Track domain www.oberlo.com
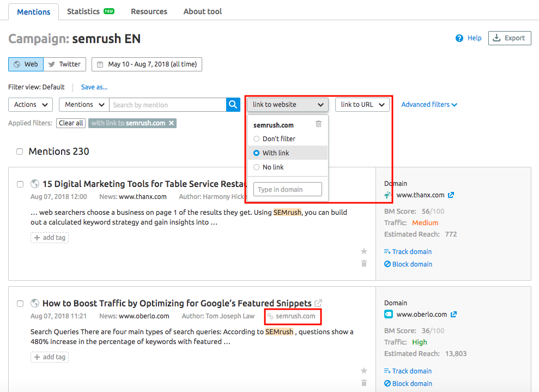This screenshot has height=392, width=539. pos(408,371)
